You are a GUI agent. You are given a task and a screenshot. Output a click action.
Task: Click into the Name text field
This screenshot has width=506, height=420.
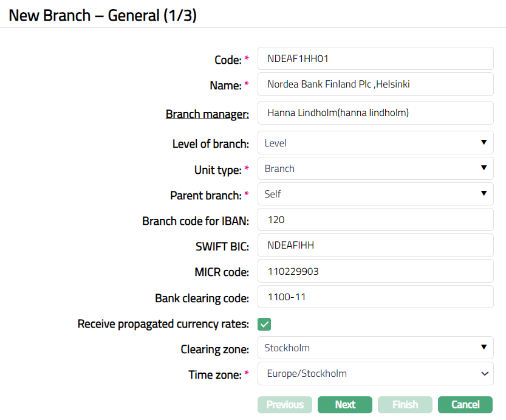tap(375, 84)
